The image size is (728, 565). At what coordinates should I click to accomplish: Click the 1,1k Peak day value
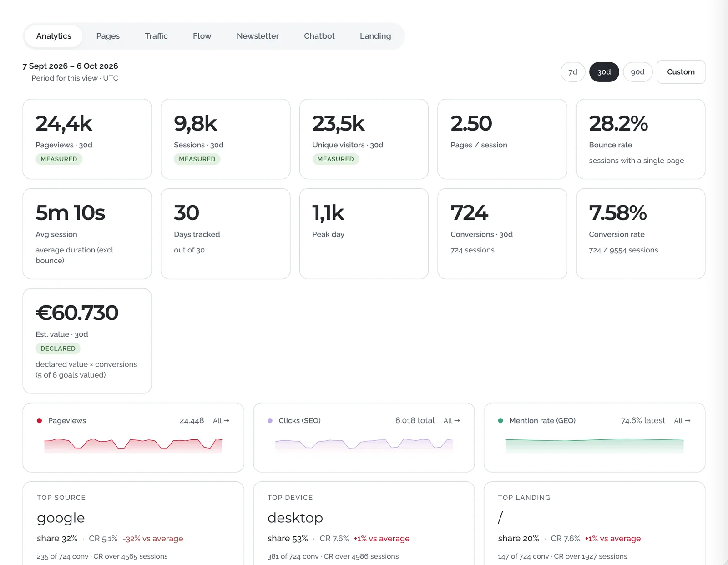(x=329, y=213)
